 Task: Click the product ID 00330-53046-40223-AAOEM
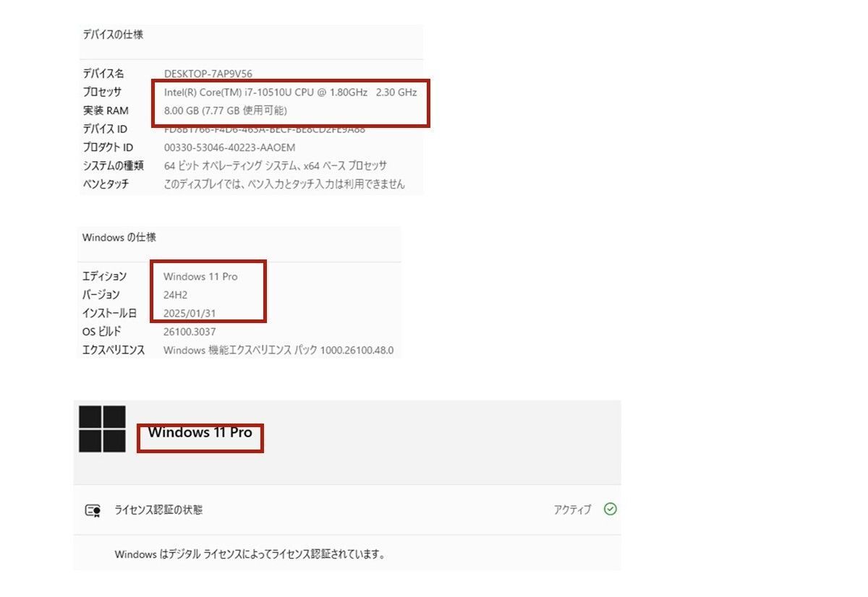click(230, 147)
